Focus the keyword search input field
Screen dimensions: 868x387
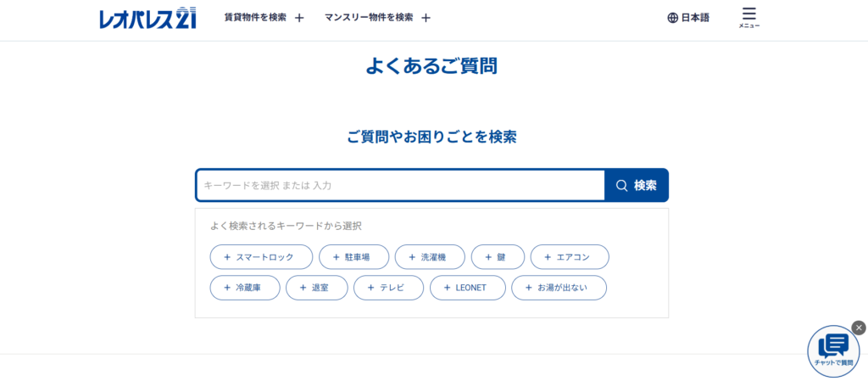point(400,185)
